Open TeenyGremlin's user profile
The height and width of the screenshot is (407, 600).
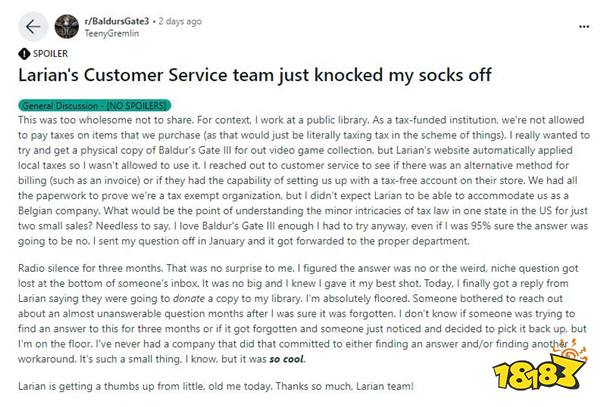click(111, 34)
